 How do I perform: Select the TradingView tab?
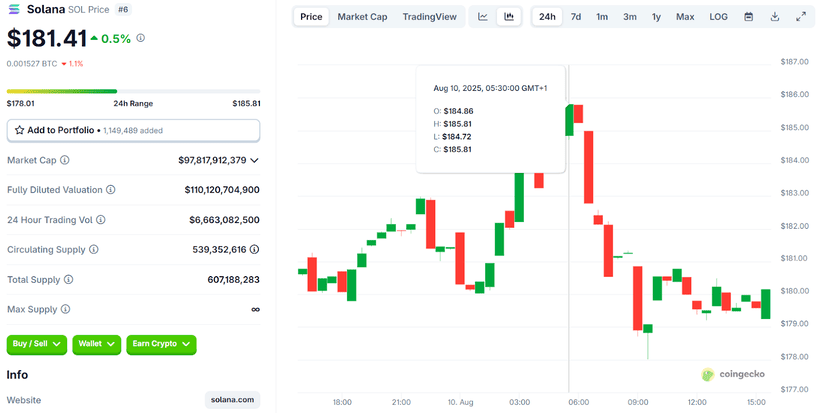(429, 17)
